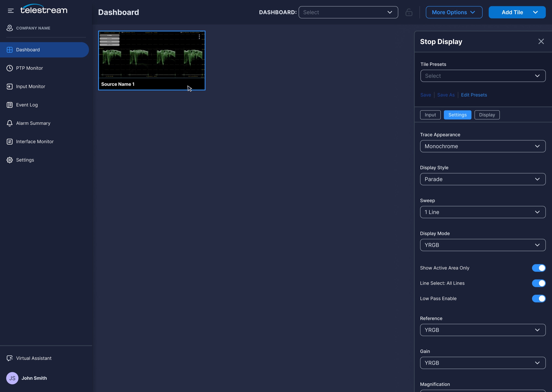Turn off Low Pass Enable

pos(539,298)
